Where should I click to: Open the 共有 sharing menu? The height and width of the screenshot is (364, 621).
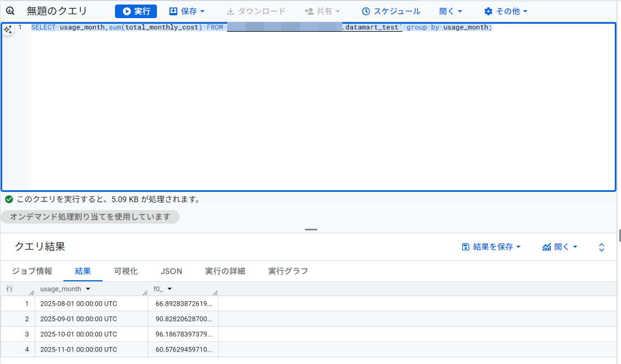[x=322, y=11]
